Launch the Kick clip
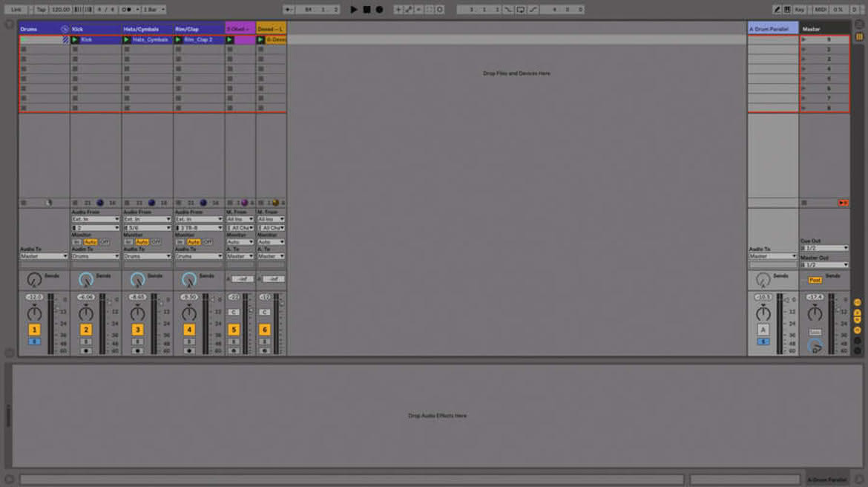The width and height of the screenshot is (868, 487). [x=75, y=40]
